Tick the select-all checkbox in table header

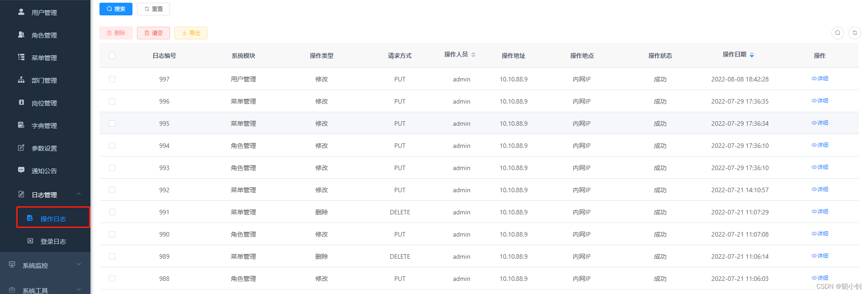point(112,56)
